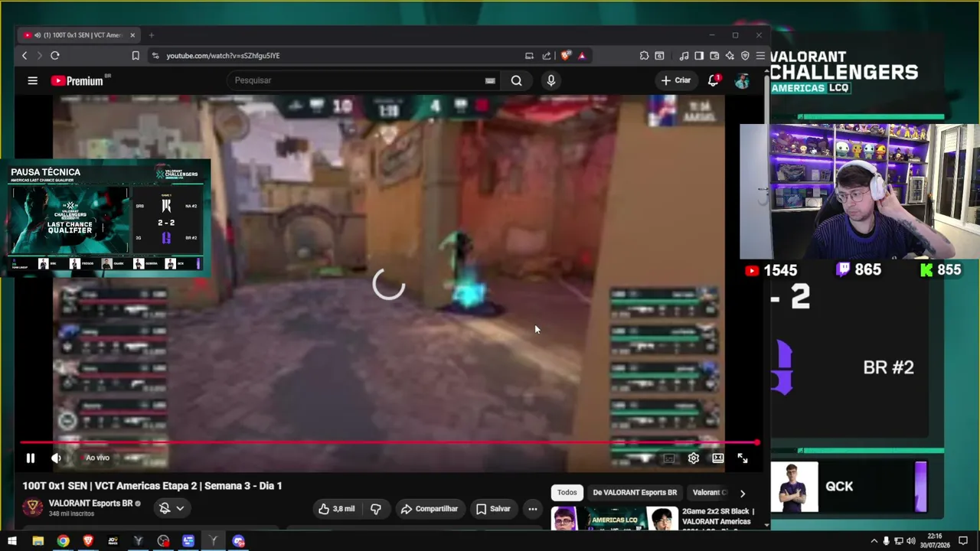Open the 2Game 2x2 SR Black video thumbnail
This screenshot has width=980, height=551.
tap(614, 518)
